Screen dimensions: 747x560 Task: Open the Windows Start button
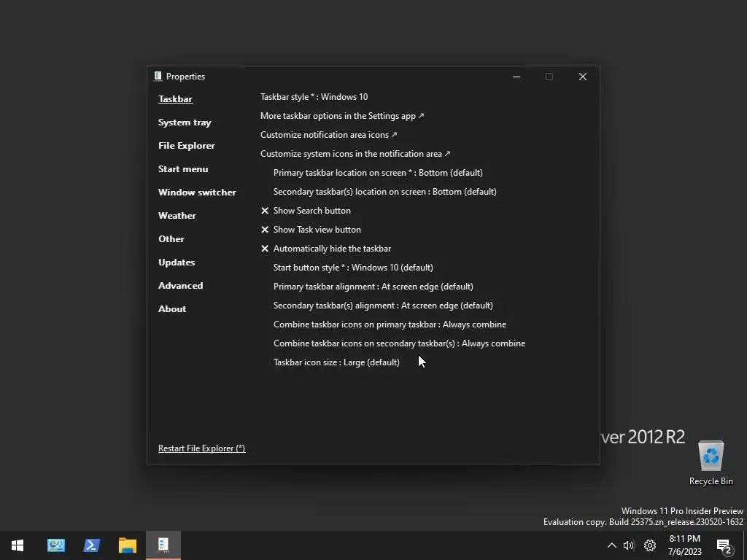click(18, 545)
